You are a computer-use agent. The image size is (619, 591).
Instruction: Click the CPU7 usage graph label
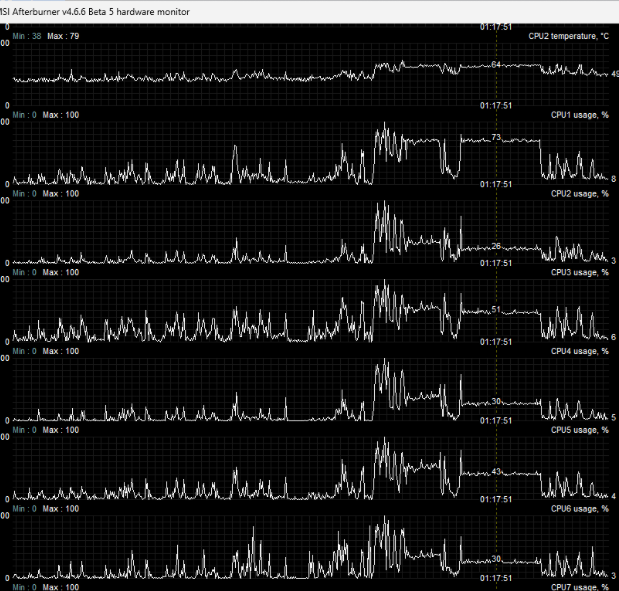[x=580, y=587]
